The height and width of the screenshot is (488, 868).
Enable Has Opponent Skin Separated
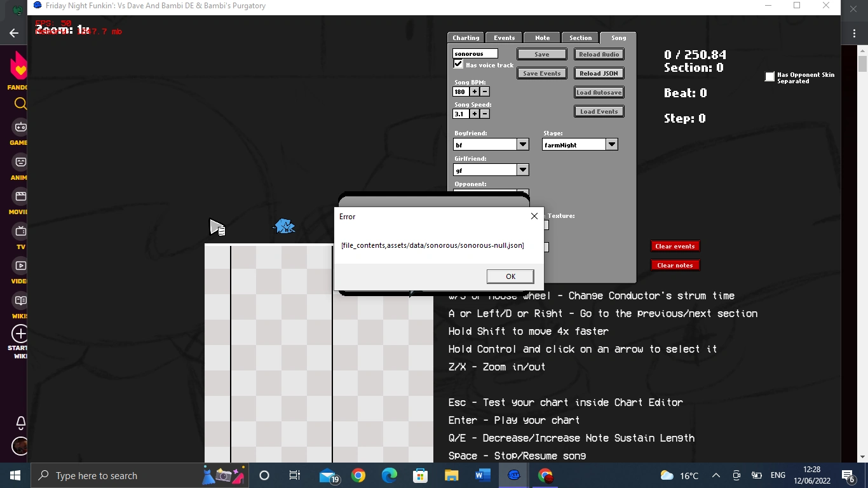click(x=768, y=77)
